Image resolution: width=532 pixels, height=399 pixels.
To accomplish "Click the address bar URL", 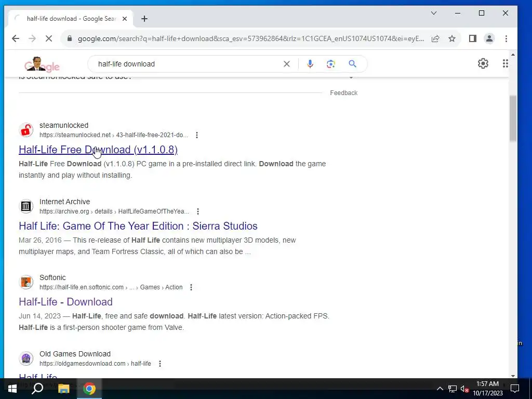I will tap(251, 38).
